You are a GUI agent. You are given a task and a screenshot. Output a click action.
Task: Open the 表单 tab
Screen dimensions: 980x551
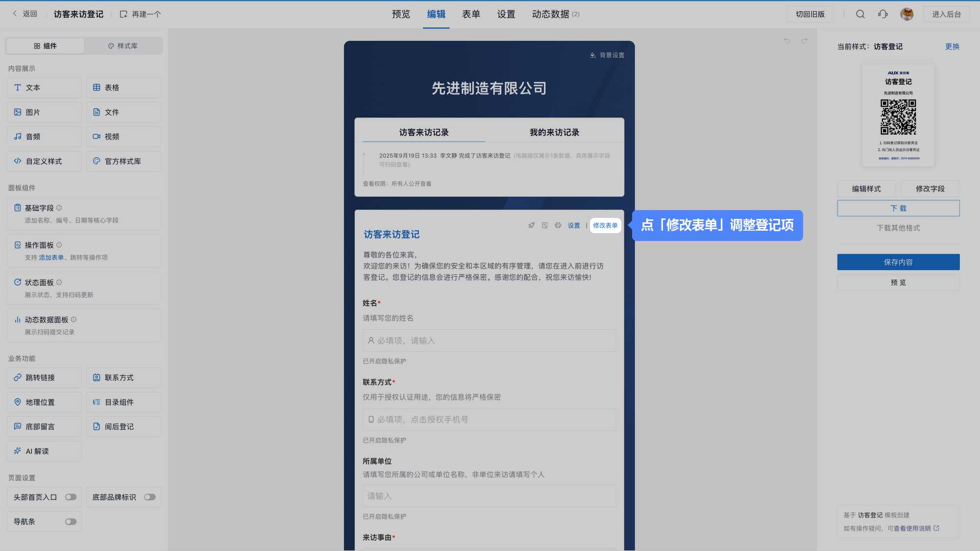(x=471, y=14)
